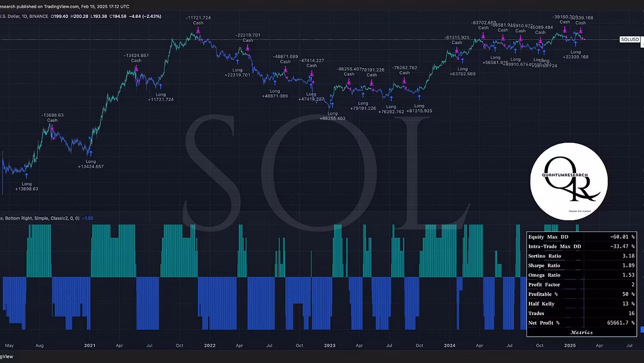The height and width of the screenshot is (363, 644).
Task: Select the Net Profit % metrics row
Action: point(581,322)
